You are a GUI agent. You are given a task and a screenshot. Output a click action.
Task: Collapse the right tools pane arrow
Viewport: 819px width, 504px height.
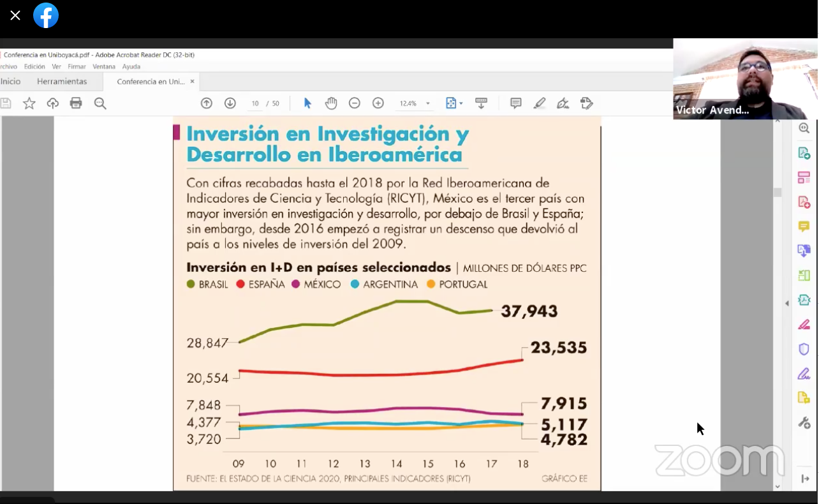[x=805, y=479]
